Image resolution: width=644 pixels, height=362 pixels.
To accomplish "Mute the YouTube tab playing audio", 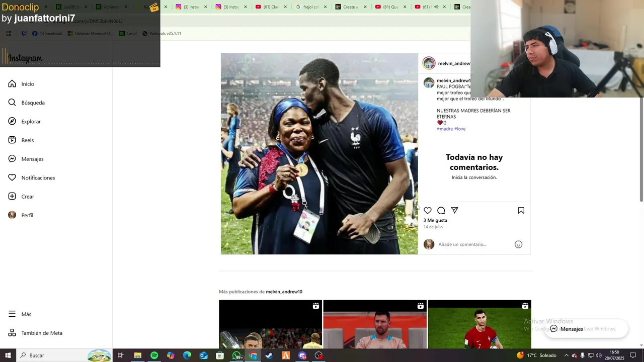I will tap(436, 7).
